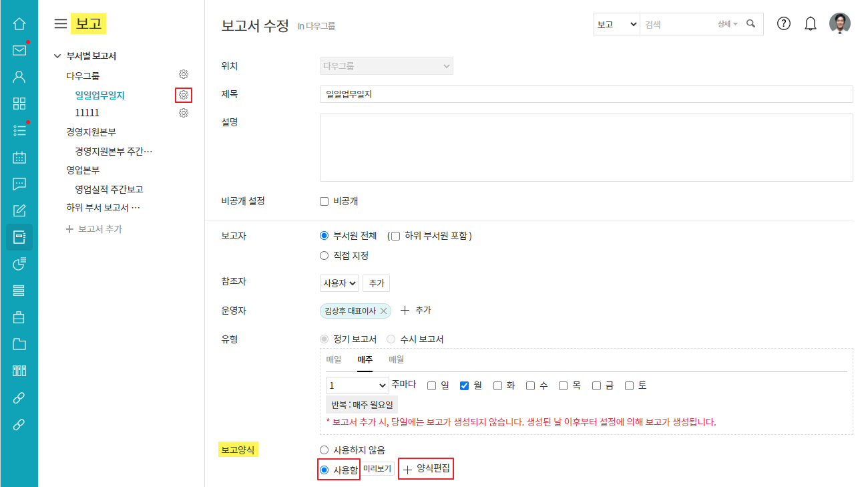Open settings gear beside 다우그룹

click(184, 74)
